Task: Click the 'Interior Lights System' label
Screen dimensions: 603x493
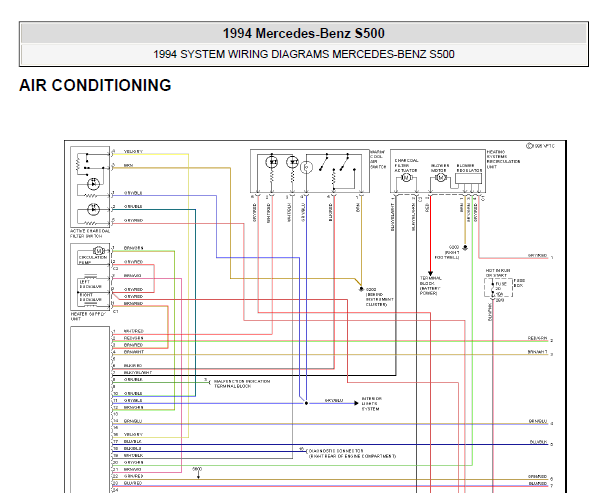Action: pyautogui.click(x=371, y=404)
